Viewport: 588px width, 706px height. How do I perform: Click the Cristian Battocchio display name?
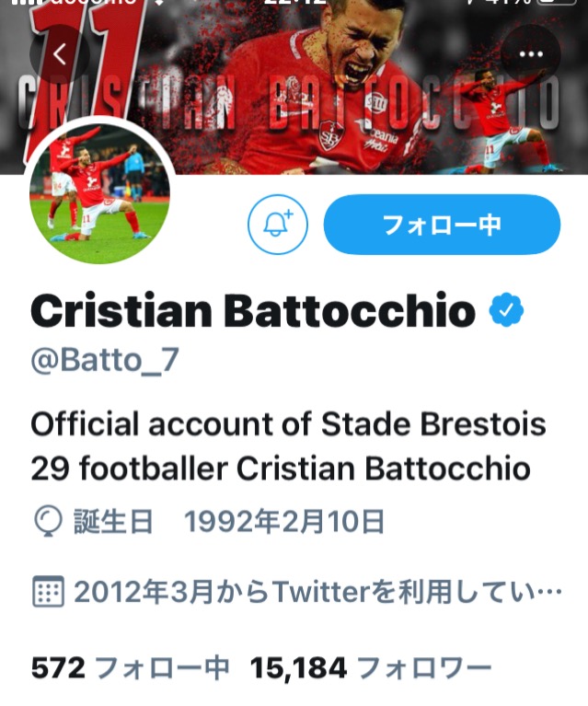tap(253, 310)
